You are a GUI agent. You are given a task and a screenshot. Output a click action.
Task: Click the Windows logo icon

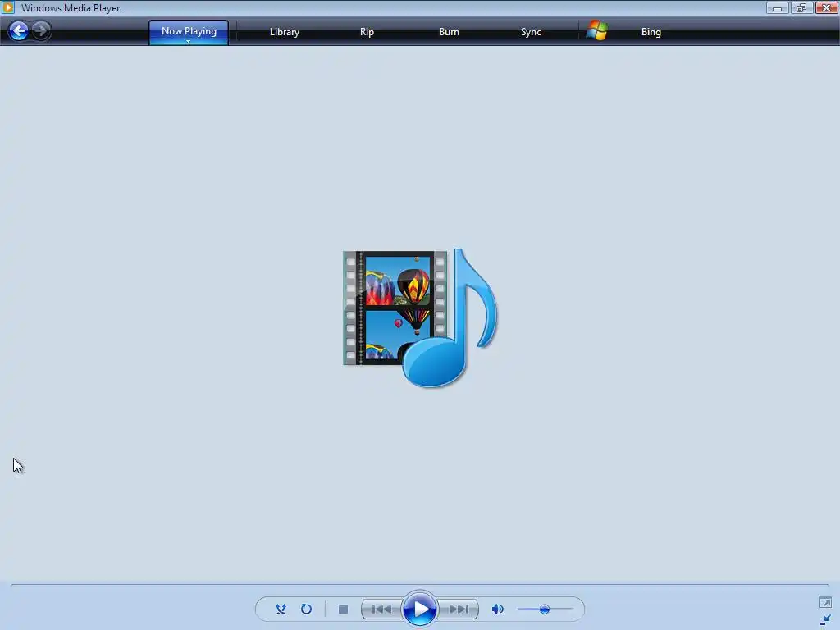tap(596, 30)
